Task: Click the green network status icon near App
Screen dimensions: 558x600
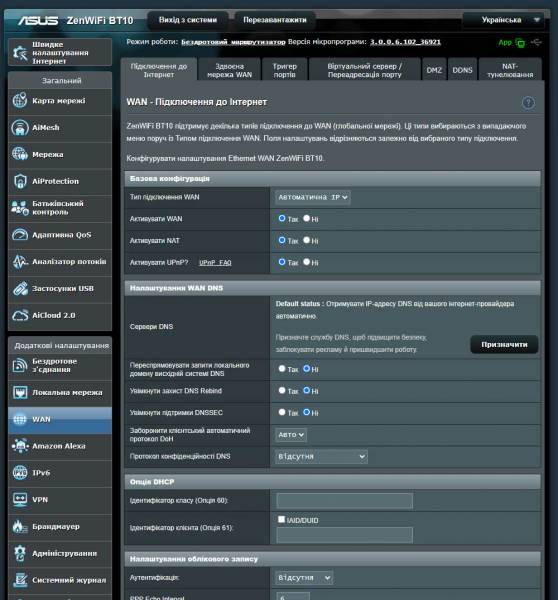Action: [x=520, y=43]
